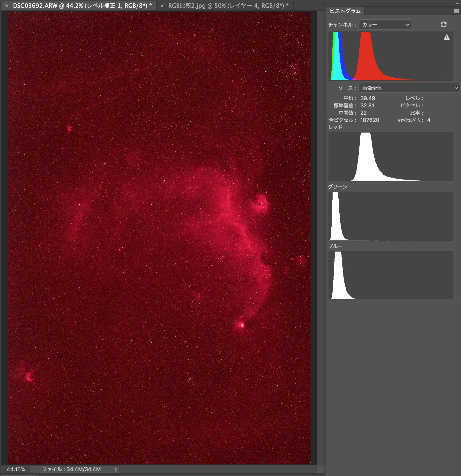461x476 pixels.
Task: Click the 44.15% zoom level field
Action: pyautogui.click(x=16, y=469)
